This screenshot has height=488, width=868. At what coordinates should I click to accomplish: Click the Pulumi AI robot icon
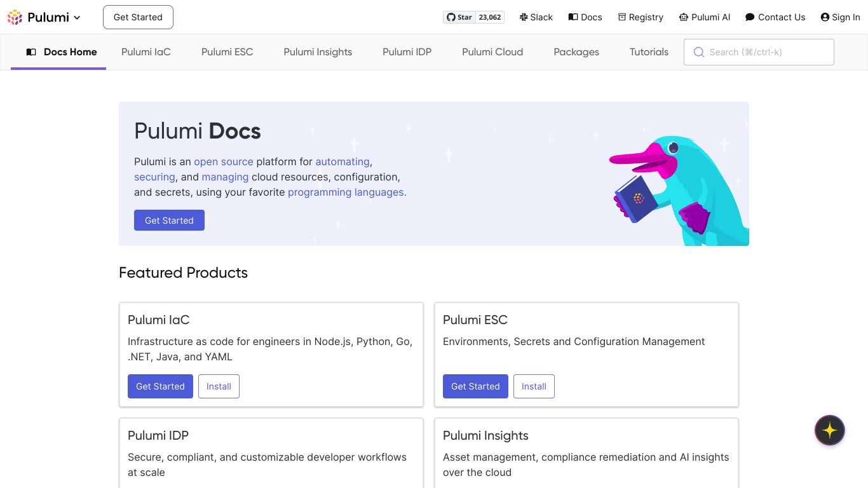pyautogui.click(x=684, y=17)
